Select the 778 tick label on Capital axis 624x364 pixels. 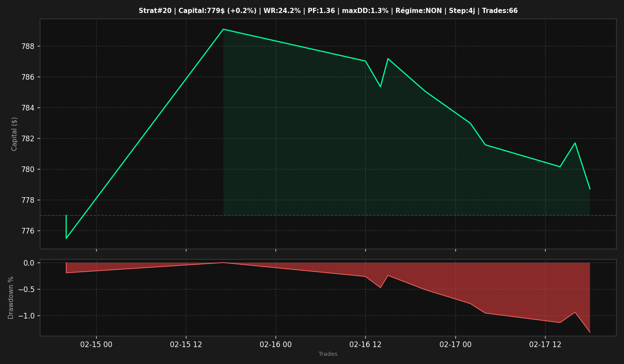28,200
